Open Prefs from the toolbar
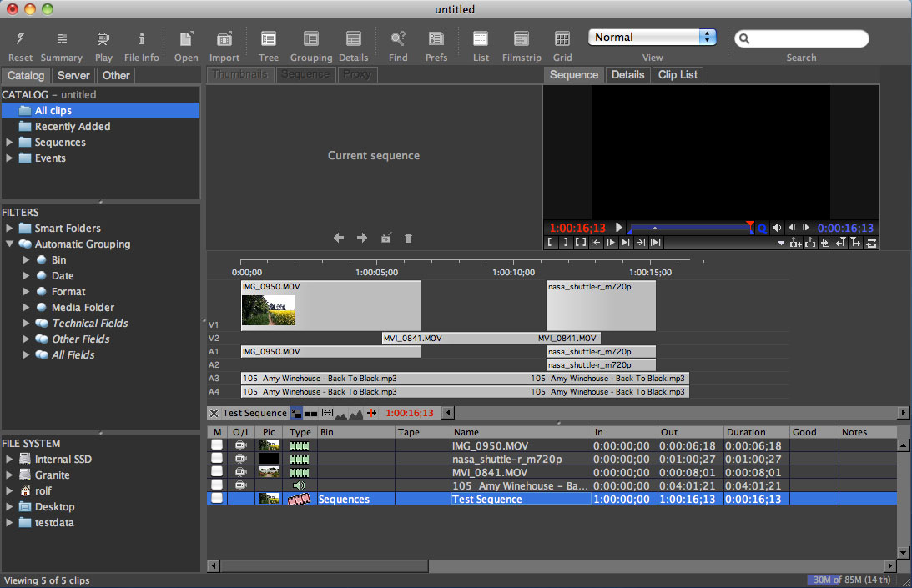The width and height of the screenshot is (912, 588). click(x=436, y=39)
